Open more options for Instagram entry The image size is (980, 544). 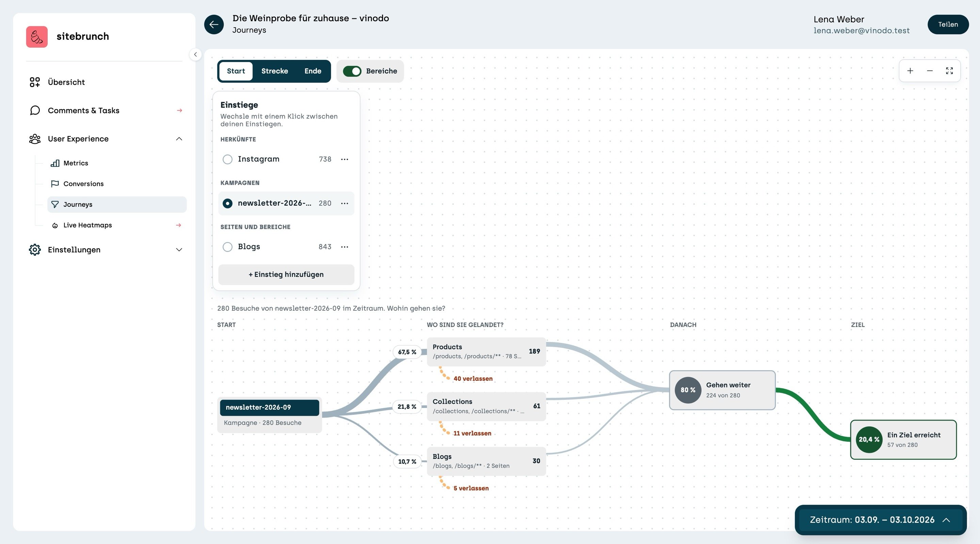344,159
